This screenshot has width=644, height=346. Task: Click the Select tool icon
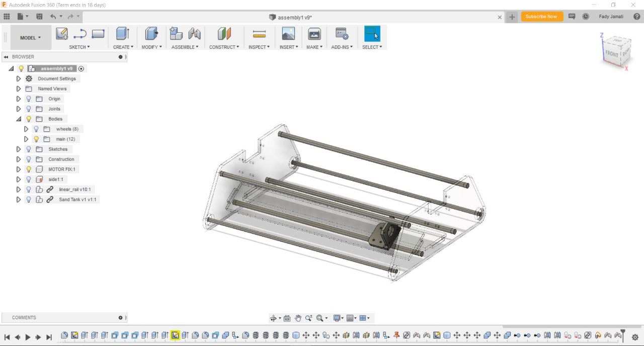[x=372, y=34]
